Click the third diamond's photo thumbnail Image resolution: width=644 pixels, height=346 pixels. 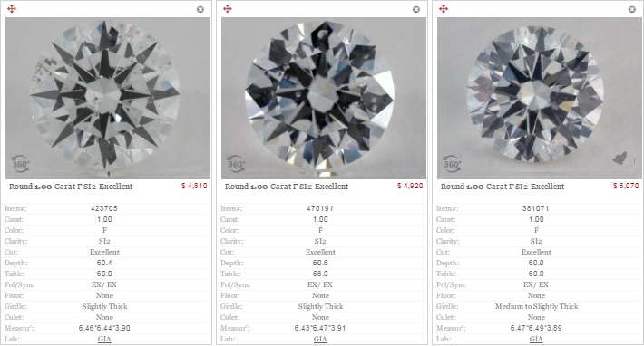coord(540,98)
